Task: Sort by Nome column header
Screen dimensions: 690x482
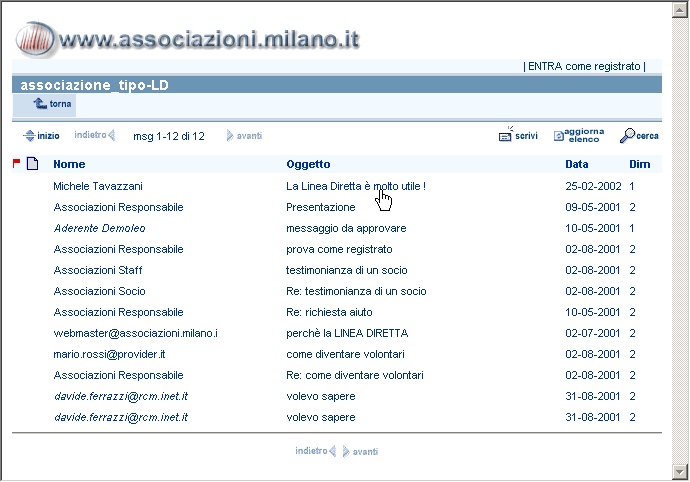Action: pos(69,164)
